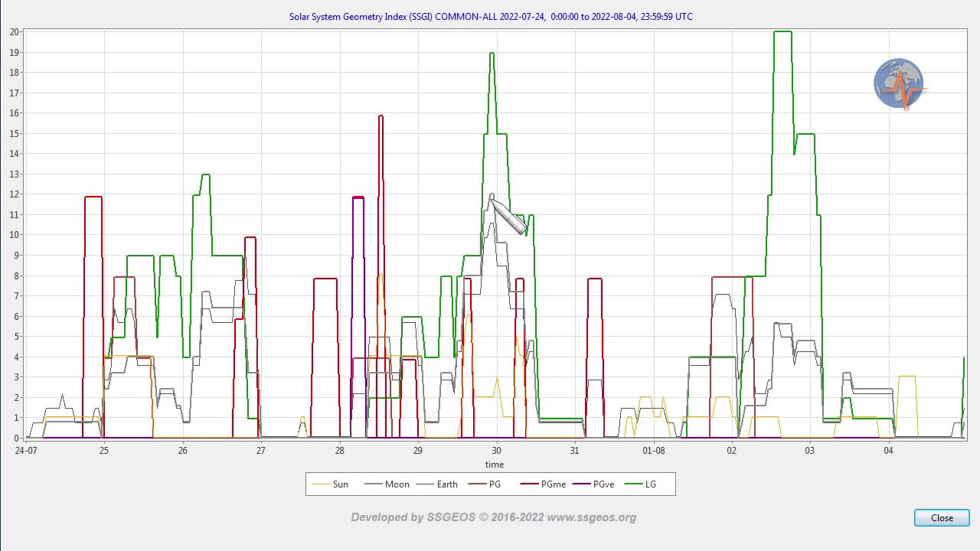Screen dimensions: 980x551
Task: Click the x-axis date label '03'
Action: coord(810,450)
